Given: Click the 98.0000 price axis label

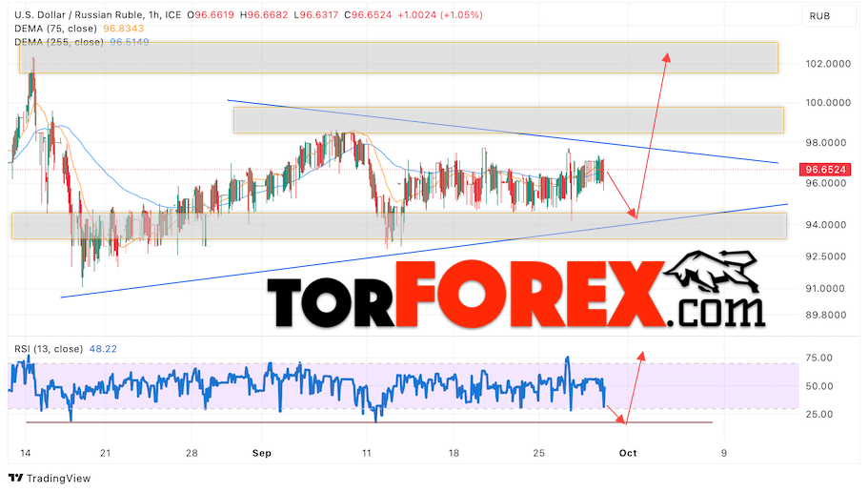Looking at the screenshot, I should tap(825, 142).
